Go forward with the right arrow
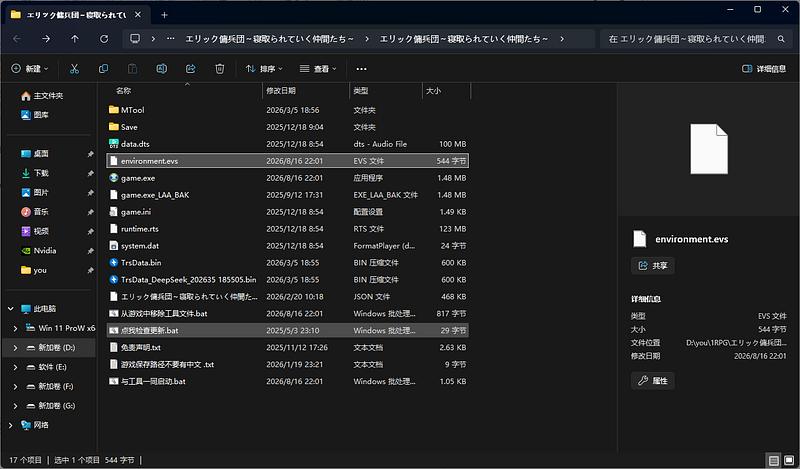The width and height of the screenshot is (800, 469). pos(46,39)
